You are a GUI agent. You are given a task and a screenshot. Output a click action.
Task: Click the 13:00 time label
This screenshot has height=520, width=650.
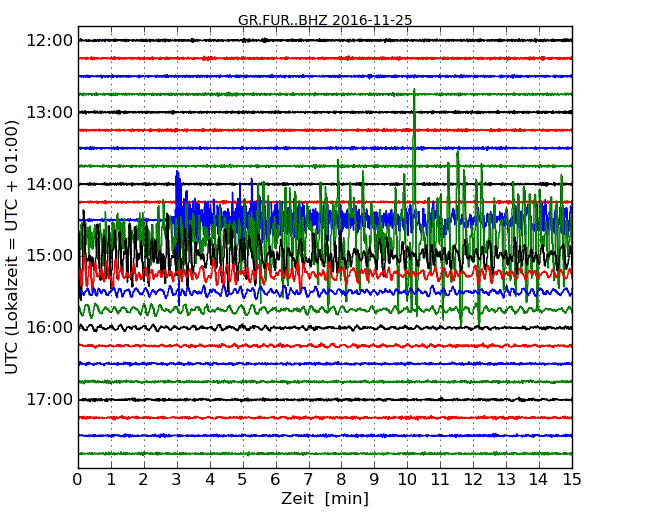(x=50, y=112)
